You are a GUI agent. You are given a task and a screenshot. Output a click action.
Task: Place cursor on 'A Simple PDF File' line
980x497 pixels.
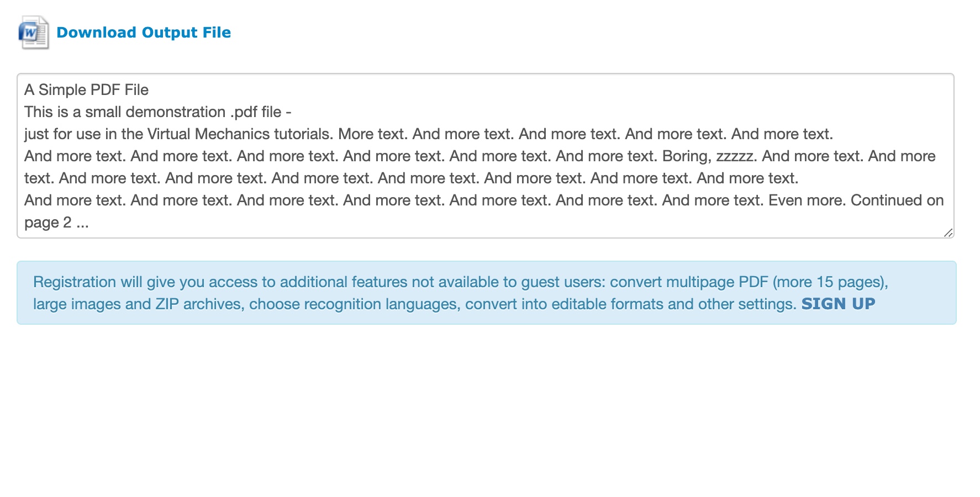click(x=86, y=90)
